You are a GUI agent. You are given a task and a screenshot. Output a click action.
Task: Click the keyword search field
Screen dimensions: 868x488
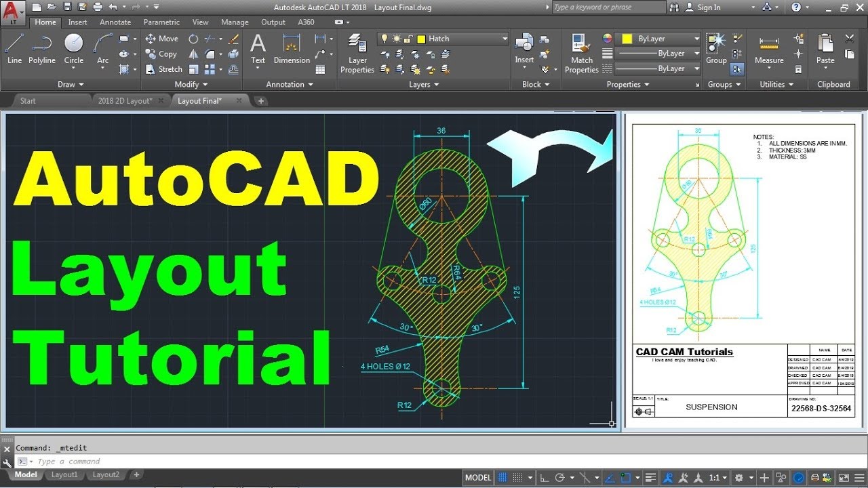pyautogui.click(x=608, y=7)
